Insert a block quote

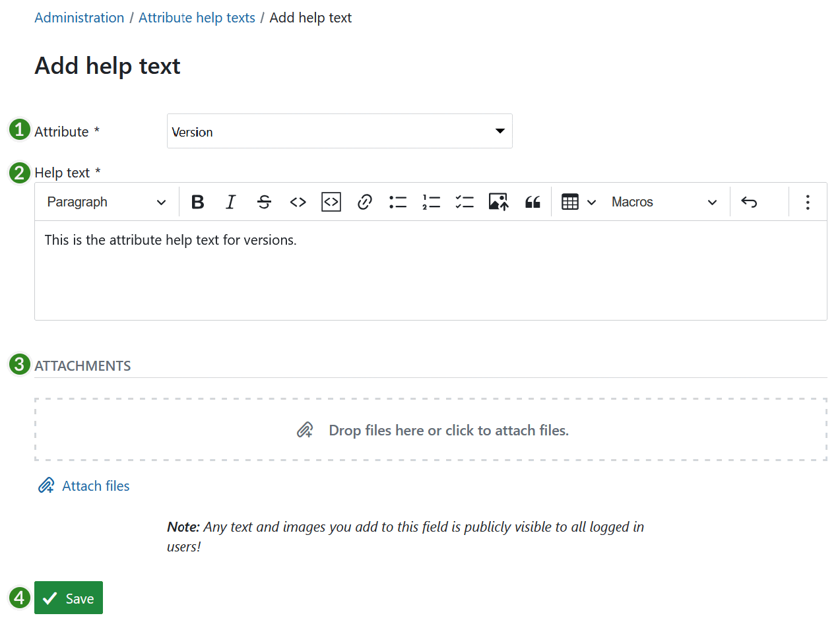tap(532, 202)
